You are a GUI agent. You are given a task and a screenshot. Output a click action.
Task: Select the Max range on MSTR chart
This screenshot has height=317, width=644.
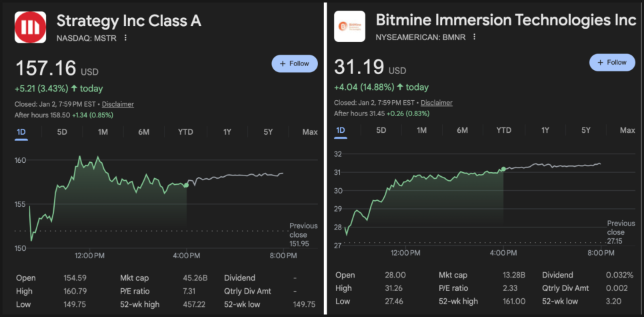coord(309,132)
